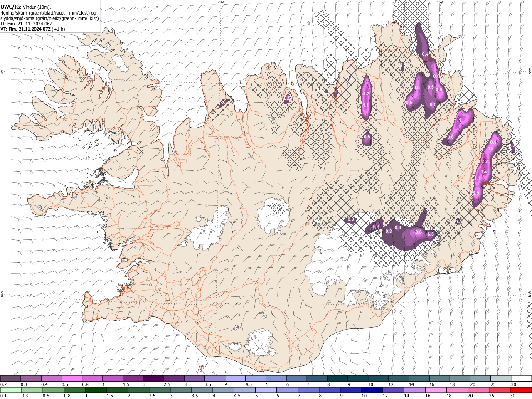Screen dimensions: 532x399
Task: Click the pale green lower swatch between 0.1 and 0.3
Action: click(x=11, y=390)
